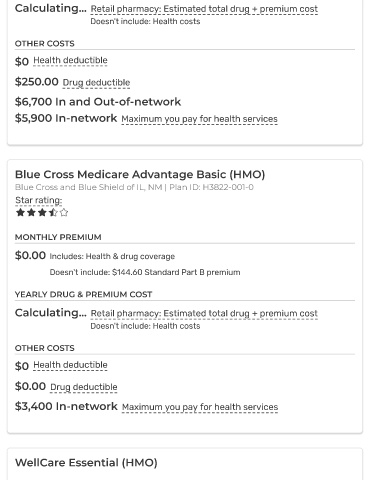Select the $6,700 In and Out-of-network amount

tap(98, 102)
